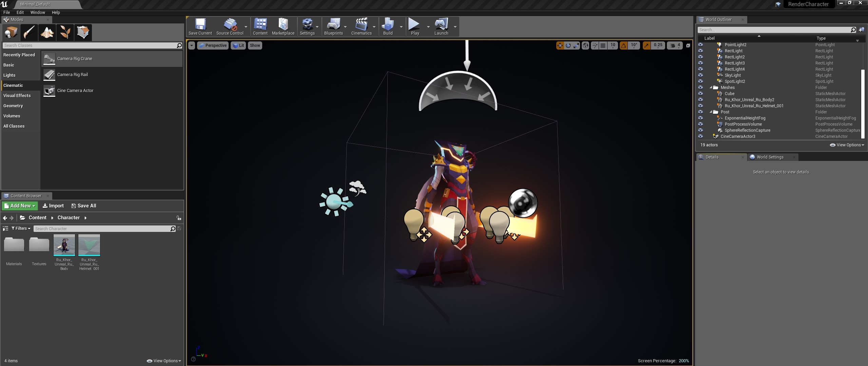This screenshot has width=868, height=366.
Task: Open Add New dropdown in Content Browser
Action: (20, 206)
